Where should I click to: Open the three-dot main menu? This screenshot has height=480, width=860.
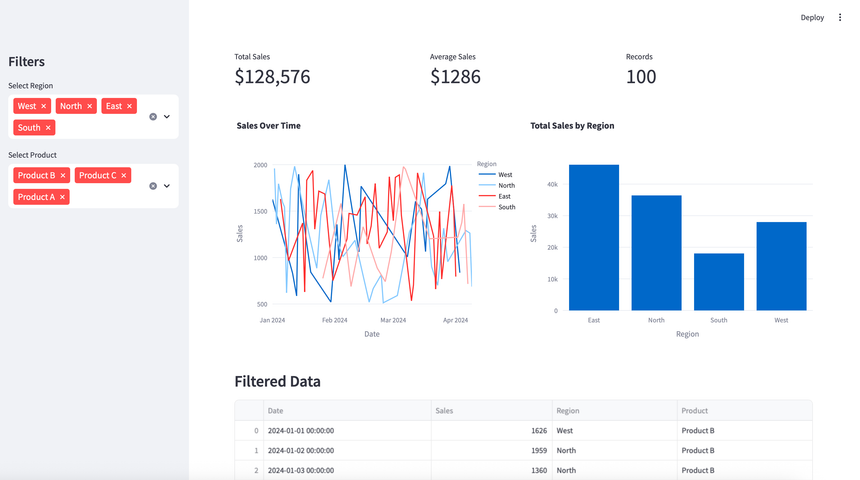point(840,17)
